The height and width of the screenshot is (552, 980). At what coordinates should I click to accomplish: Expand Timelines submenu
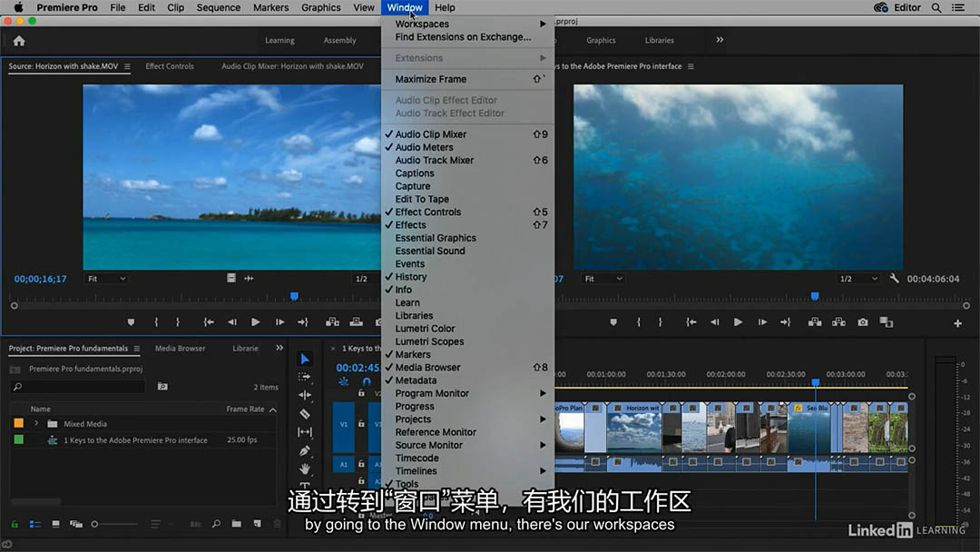point(467,471)
